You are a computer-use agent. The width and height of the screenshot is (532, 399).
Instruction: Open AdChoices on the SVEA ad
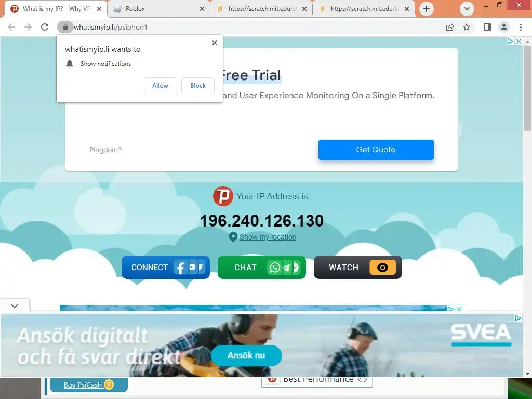click(x=518, y=318)
